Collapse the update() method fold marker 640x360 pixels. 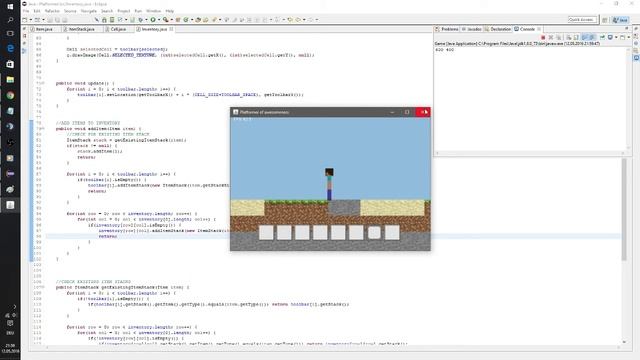(43, 83)
